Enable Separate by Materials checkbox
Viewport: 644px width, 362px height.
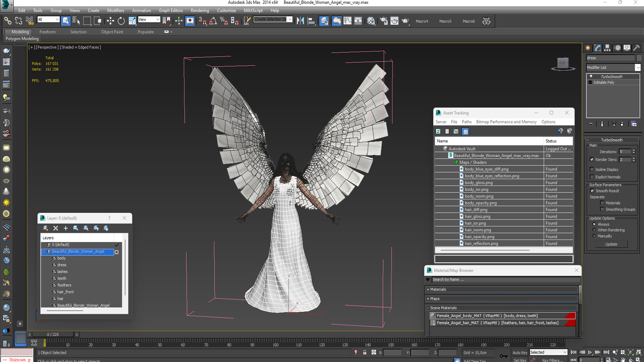point(602,203)
